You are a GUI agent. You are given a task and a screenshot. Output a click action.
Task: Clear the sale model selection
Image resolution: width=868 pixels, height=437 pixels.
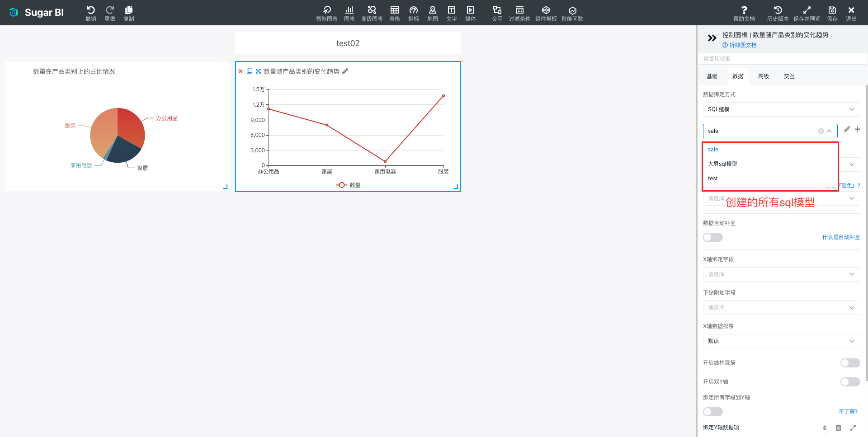(821, 131)
